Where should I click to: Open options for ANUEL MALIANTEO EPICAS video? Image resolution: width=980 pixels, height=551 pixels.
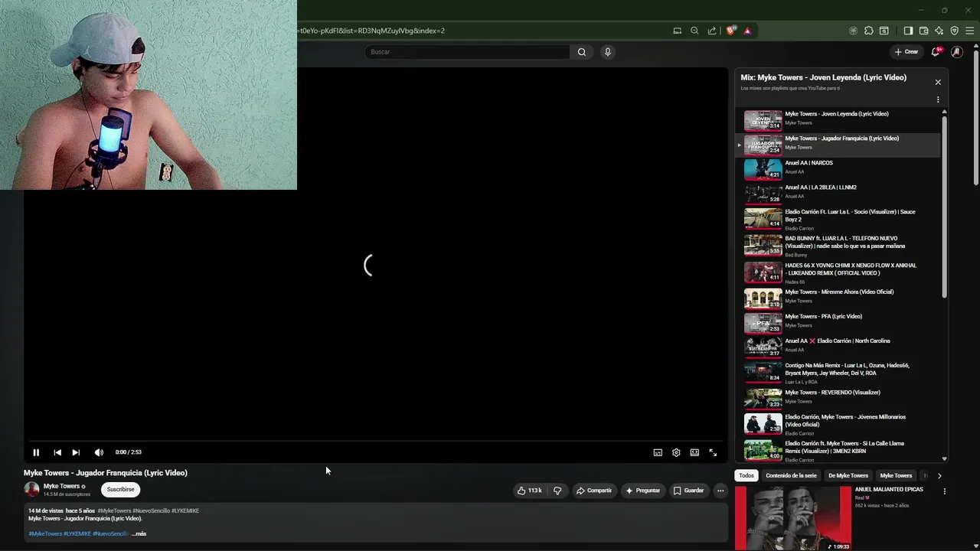pyautogui.click(x=944, y=491)
